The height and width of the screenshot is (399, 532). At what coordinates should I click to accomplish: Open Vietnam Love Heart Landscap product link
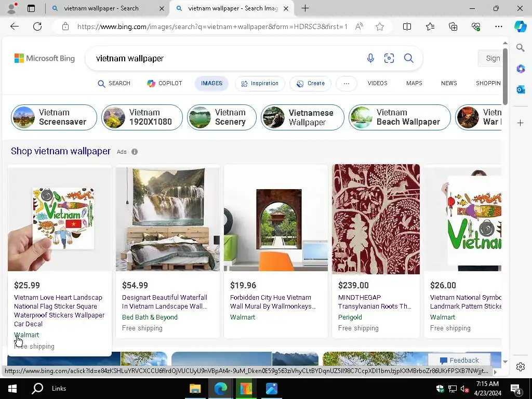59,311
